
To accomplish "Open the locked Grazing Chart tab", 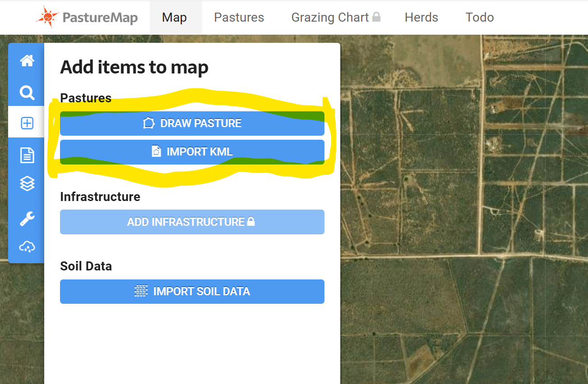I will coord(336,18).
